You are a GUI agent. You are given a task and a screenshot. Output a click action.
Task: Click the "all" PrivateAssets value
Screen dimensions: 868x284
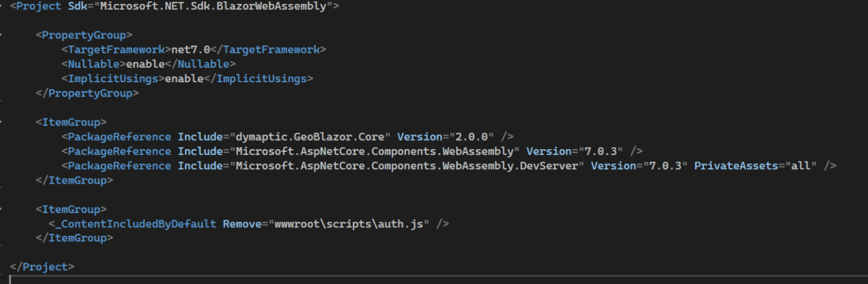(x=801, y=166)
